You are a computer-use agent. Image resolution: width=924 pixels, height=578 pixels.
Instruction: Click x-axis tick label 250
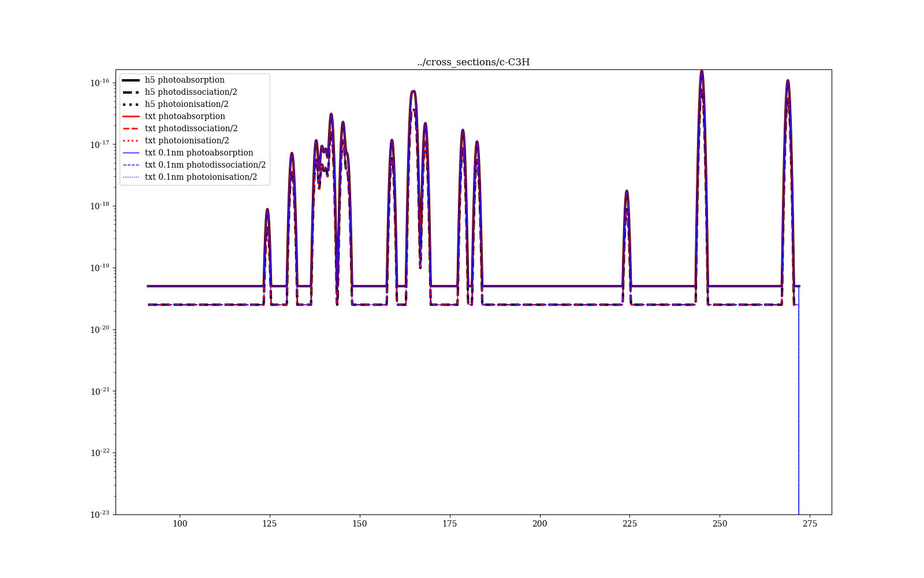coord(720,524)
